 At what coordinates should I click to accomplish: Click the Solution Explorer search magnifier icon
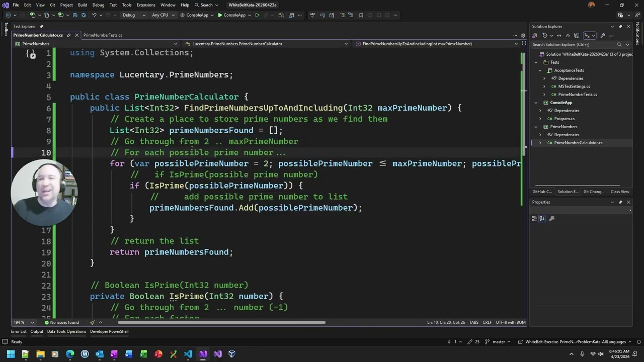click(x=619, y=44)
